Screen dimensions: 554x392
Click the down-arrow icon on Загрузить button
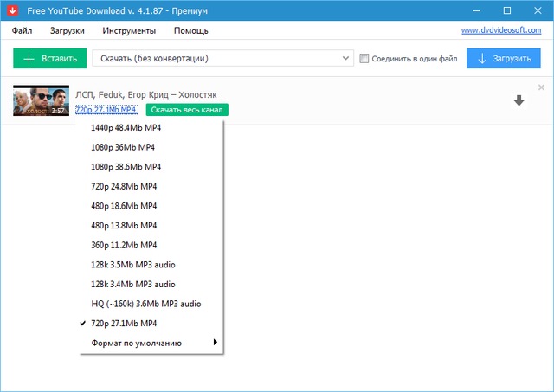482,59
